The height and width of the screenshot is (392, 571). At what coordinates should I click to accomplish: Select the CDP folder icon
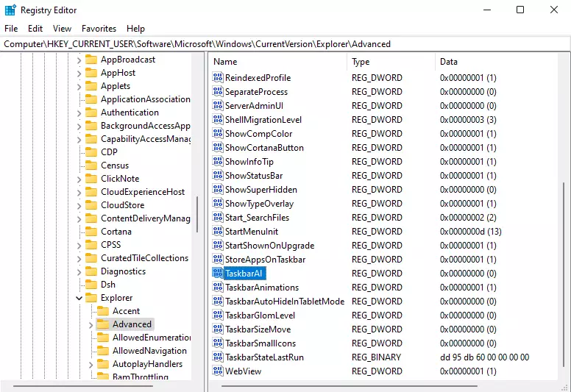click(x=91, y=152)
